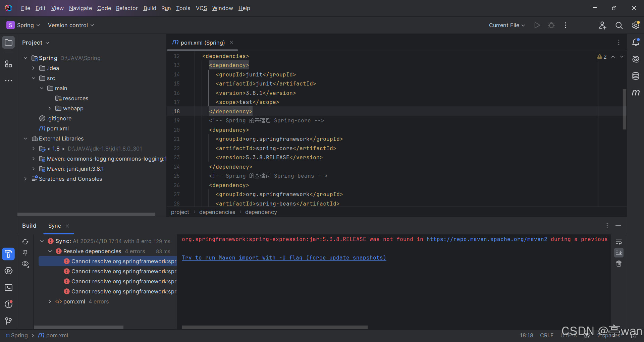Click the Debug bug icon
Image resolution: width=644 pixels, height=342 pixels.
(x=551, y=25)
